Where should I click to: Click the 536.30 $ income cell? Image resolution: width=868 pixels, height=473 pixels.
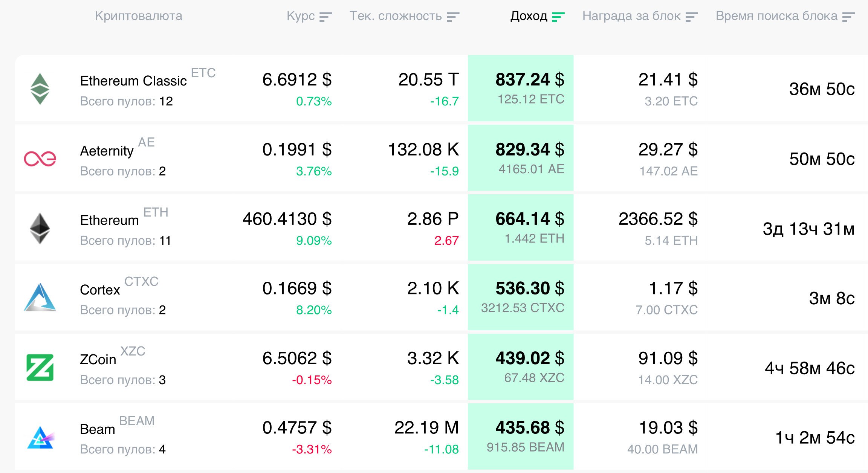[x=521, y=297]
